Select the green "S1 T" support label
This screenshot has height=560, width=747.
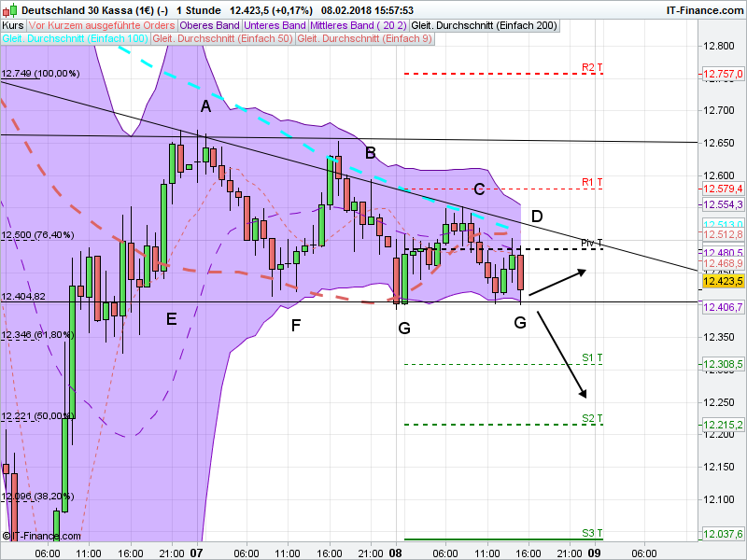pyautogui.click(x=590, y=356)
